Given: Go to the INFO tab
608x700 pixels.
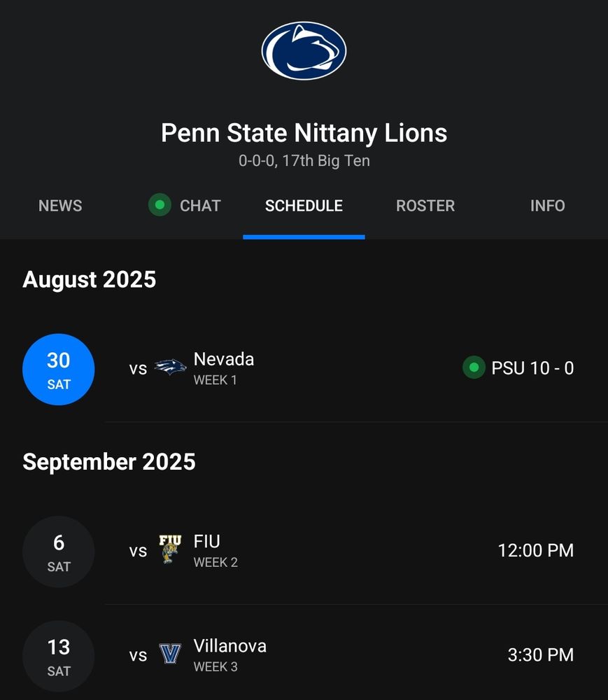Looking at the screenshot, I should pyautogui.click(x=547, y=206).
